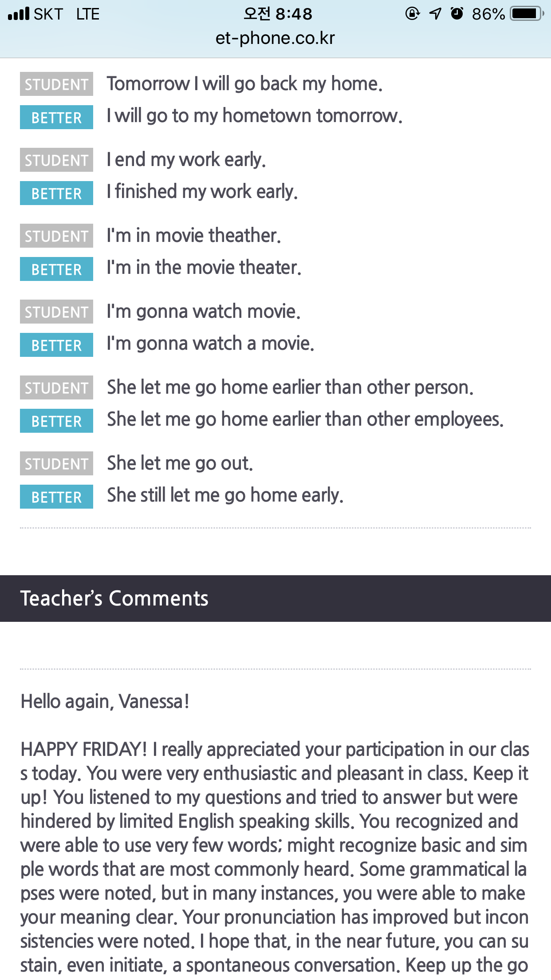Tap the location arrow status icon
Viewport: 551px width, 980px height.
pos(435,14)
